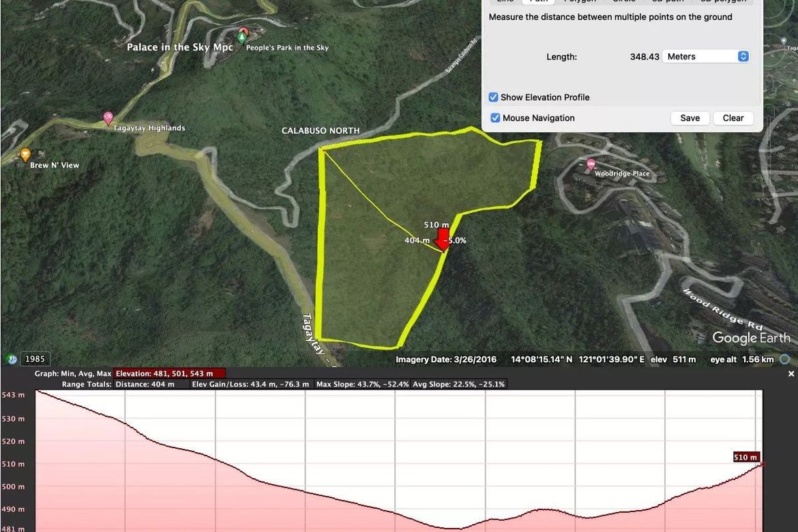Click the People's Park in the Sky green marker

(x=243, y=37)
